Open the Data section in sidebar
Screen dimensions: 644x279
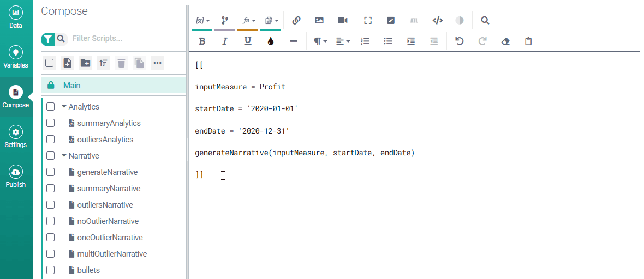[x=16, y=18]
